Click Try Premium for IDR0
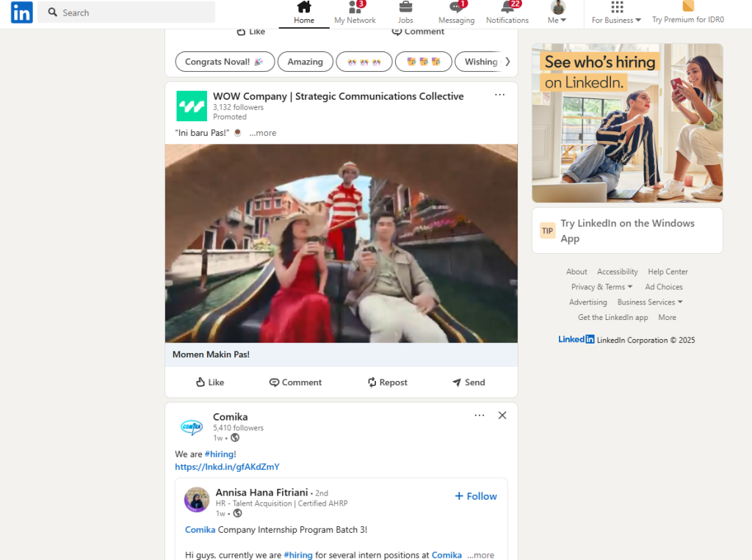 pos(688,13)
